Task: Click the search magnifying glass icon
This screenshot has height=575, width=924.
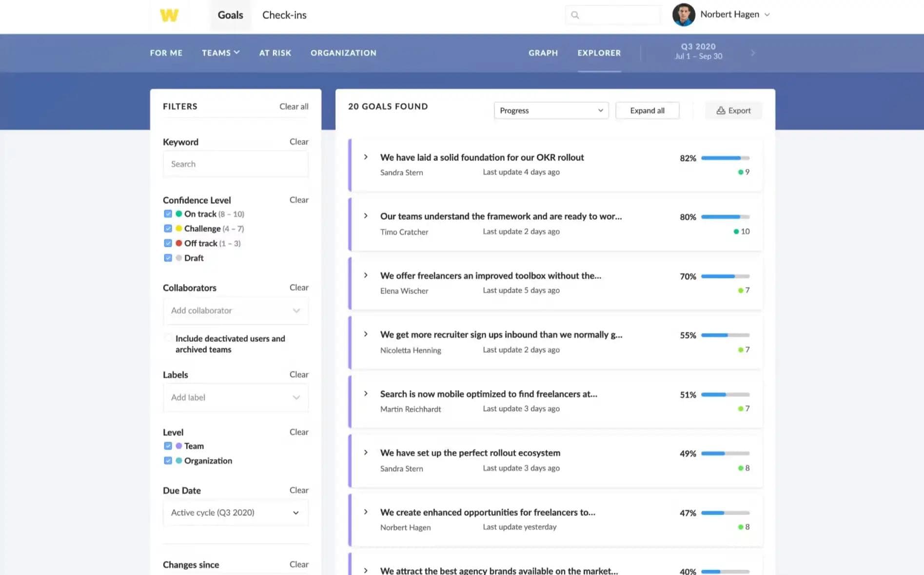Action: click(575, 15)
